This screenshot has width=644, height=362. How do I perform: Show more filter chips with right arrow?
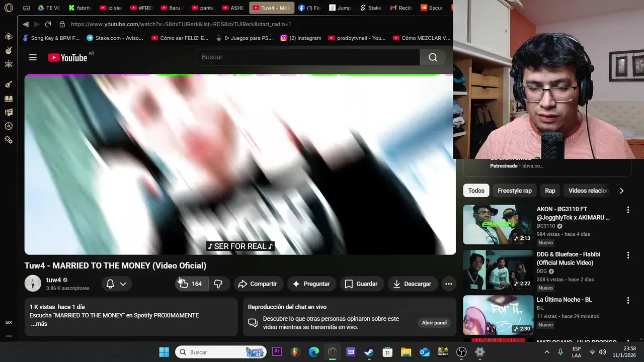pos(621,191)
